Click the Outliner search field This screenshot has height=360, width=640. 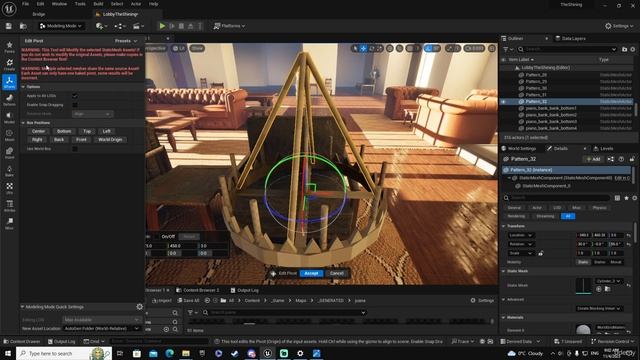[567, 49]
